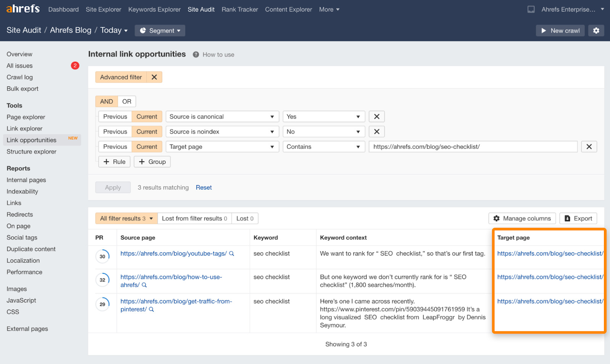Toggle Previous for Target page rule
The width and height of the screenshot is (610, 364).
pyautogui.click(x=115, y=147)
